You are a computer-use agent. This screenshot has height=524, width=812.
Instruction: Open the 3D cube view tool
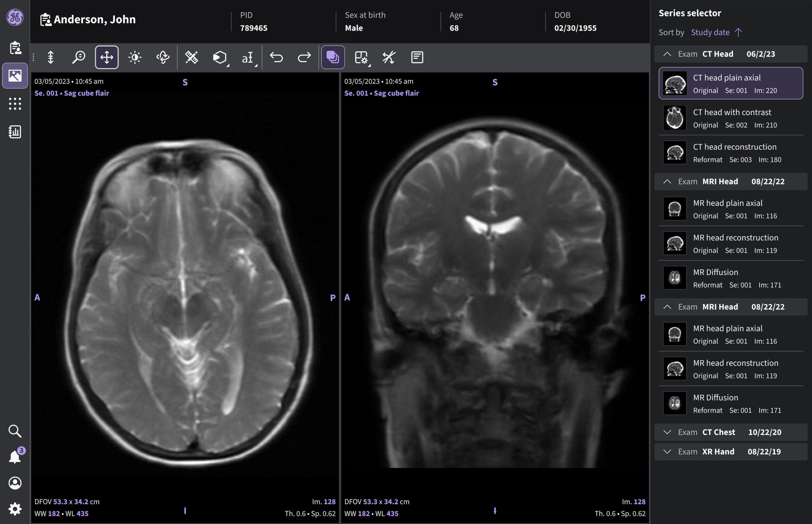point(220,57)
